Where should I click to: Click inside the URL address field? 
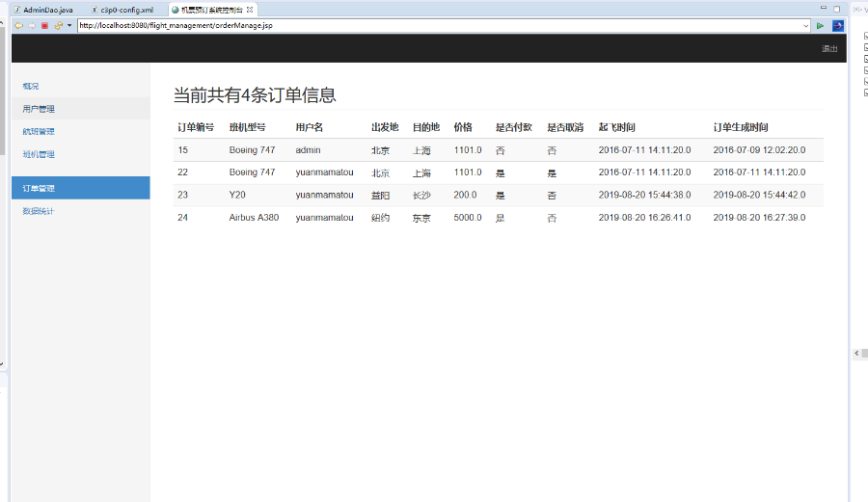pos(434,25)
